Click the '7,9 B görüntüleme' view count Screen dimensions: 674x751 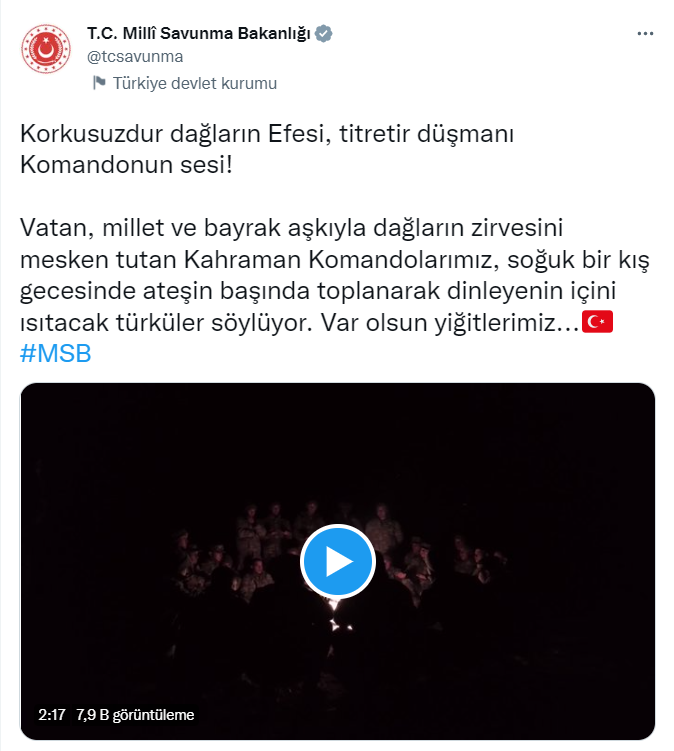[x=135, y=715]
